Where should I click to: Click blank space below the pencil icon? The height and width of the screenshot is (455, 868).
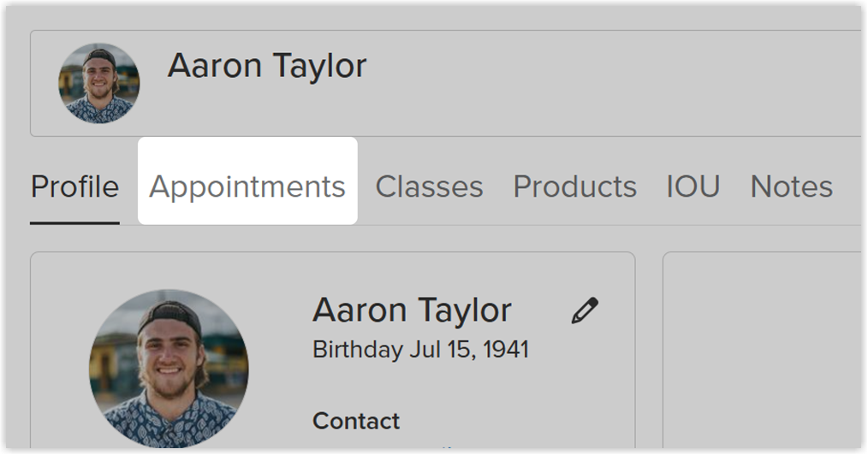(x=585, y=376)
